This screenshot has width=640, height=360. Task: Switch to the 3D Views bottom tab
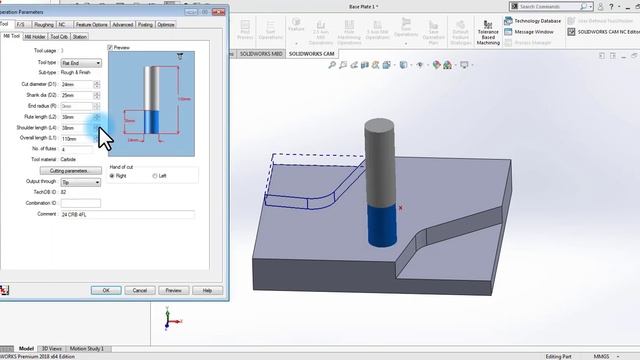pyautogui.click(x=52, y=349)
